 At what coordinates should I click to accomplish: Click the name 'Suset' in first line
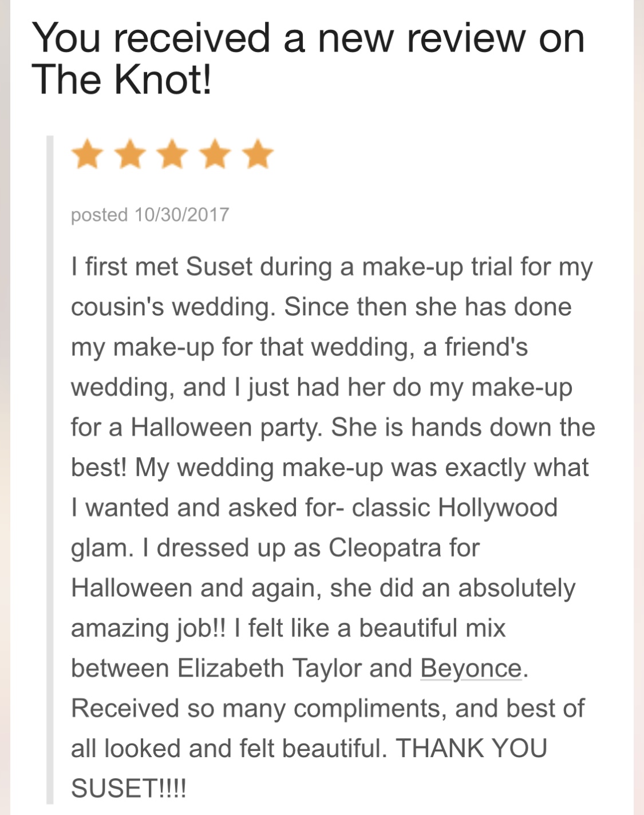coord(219,267)
